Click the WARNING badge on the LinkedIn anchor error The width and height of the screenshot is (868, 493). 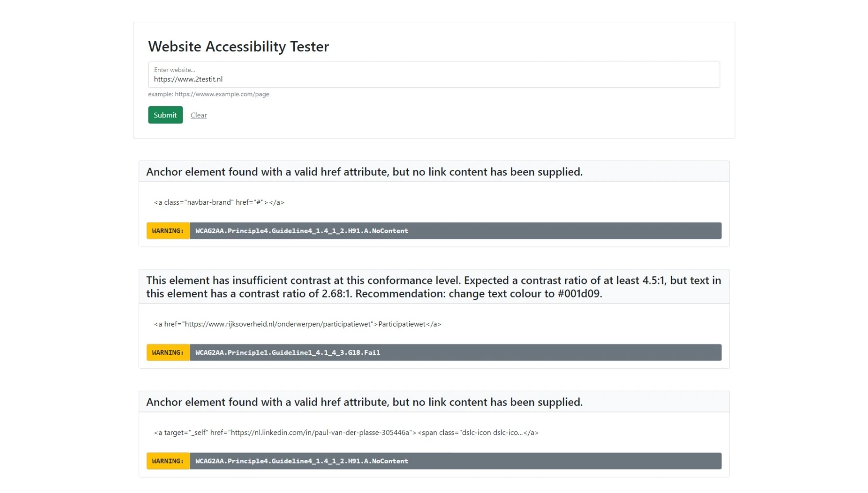[167, 460]
